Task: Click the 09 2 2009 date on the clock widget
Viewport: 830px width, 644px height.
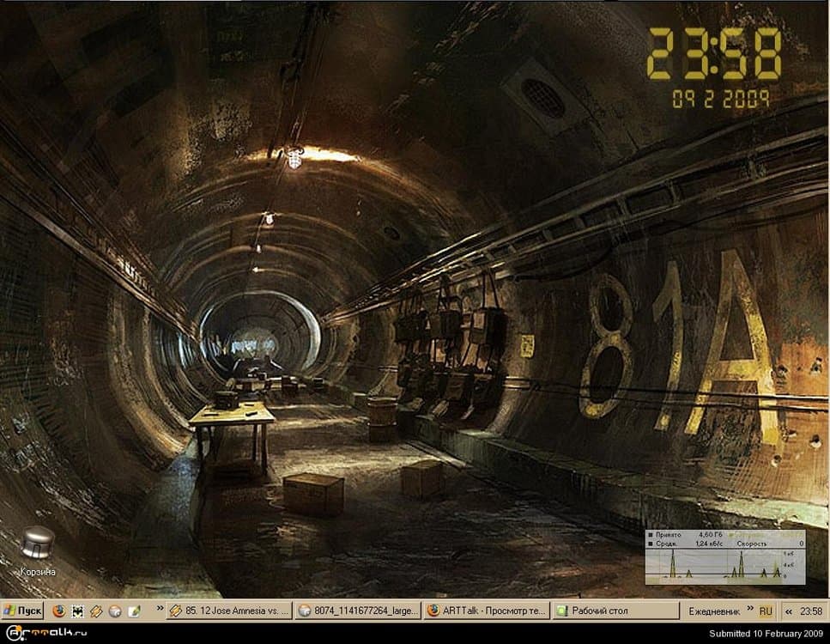Action: pyautogui.click(x=719, y=99)
